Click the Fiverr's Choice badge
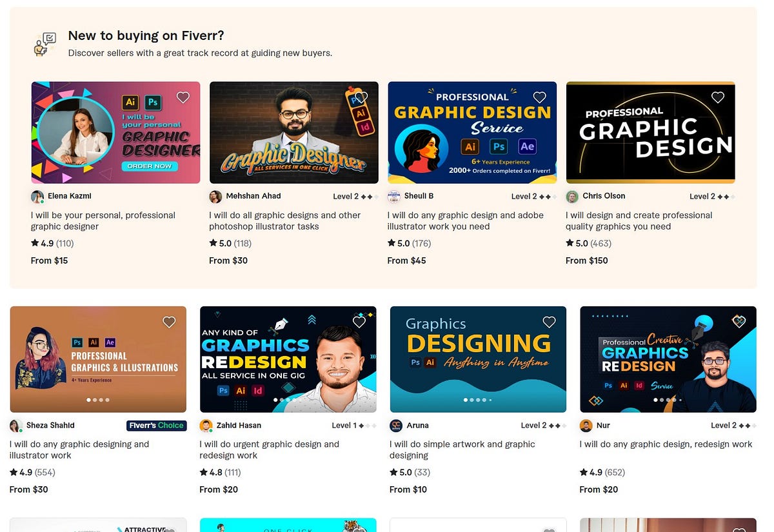This screenshot has height=532, width=774. [x=157, y=426]
